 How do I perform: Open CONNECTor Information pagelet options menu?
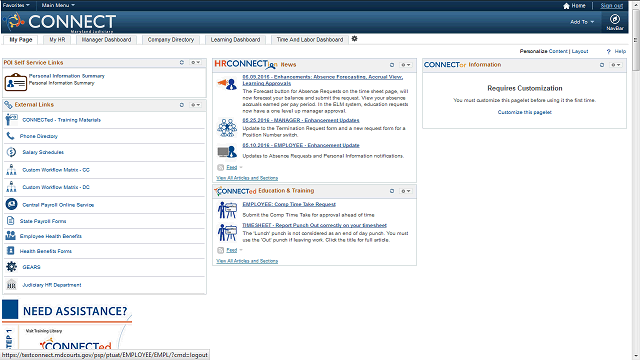point(616,65)
